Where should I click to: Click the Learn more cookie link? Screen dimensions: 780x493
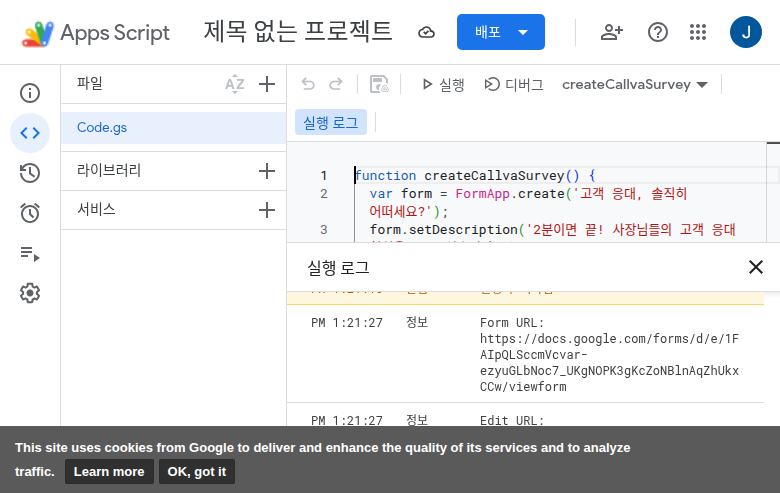(109, 472)
